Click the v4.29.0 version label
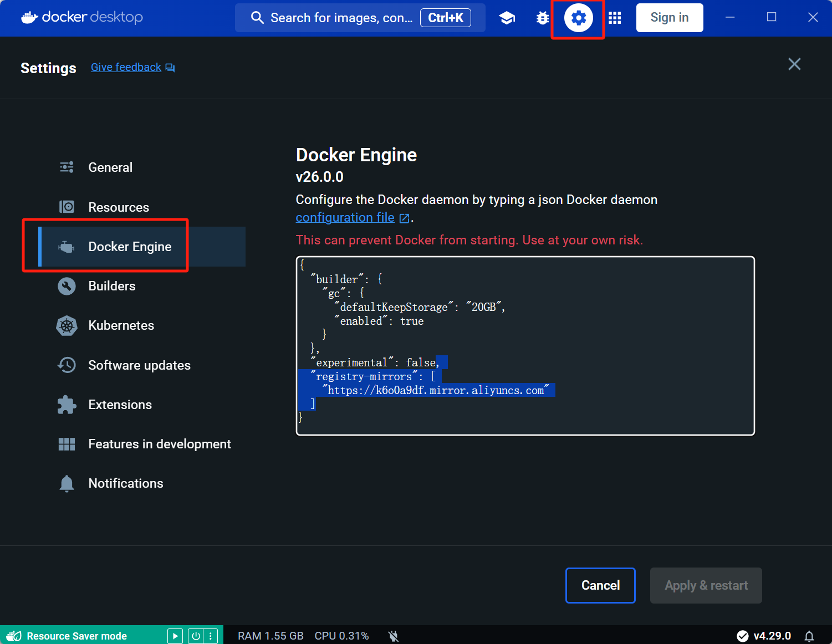The height and width of the screenshot is (644, 832). click(x=772, y=636)
